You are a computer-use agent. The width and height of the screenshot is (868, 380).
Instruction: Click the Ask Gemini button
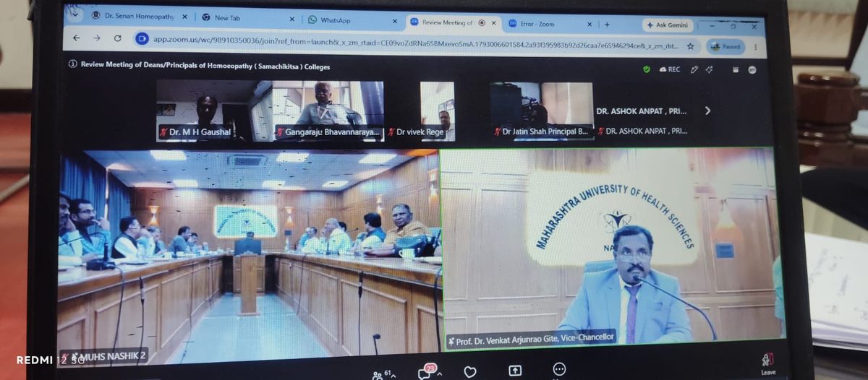pos(668,25)
